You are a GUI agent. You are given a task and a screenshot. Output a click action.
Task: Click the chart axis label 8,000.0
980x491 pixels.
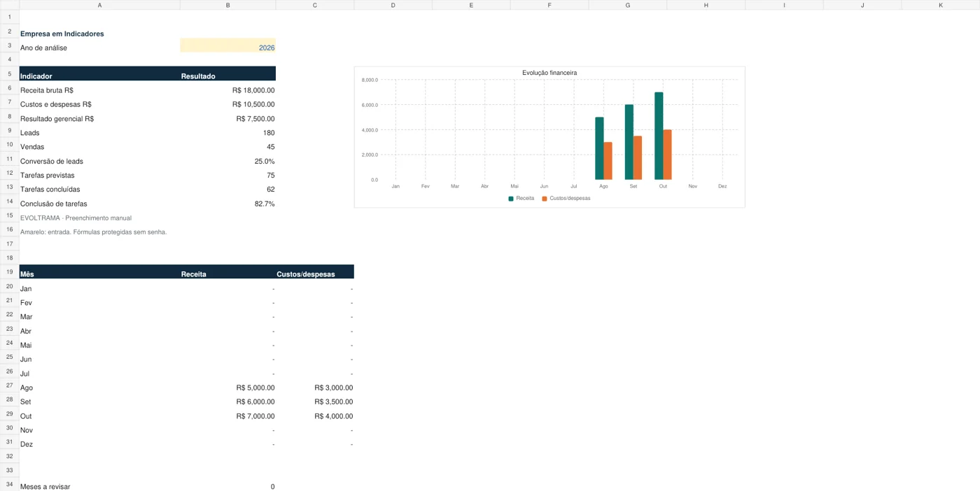click(370, 80)
